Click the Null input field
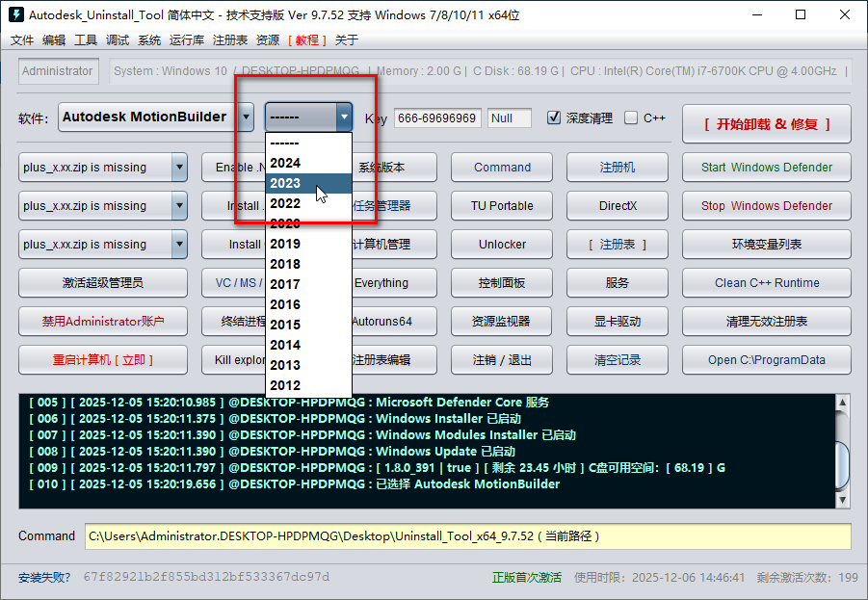The height and width of the screenshot is (600, 868). click(x=510, y=117)
